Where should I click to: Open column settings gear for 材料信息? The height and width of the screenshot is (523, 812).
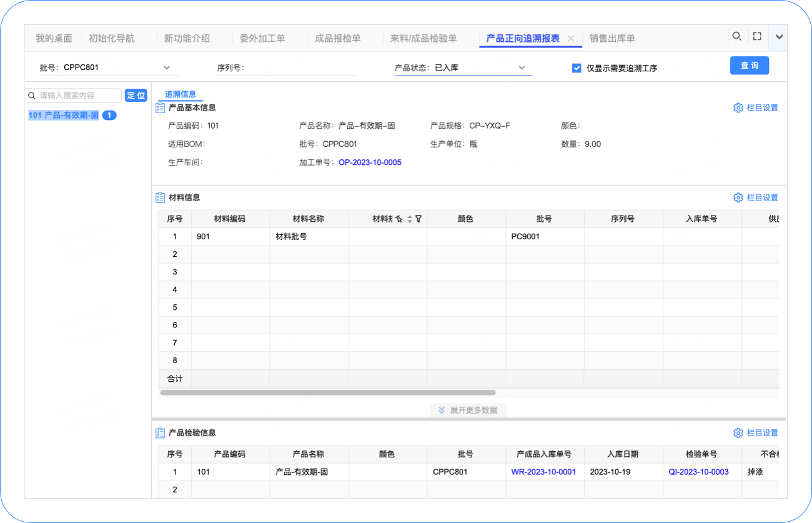point(738,198)
